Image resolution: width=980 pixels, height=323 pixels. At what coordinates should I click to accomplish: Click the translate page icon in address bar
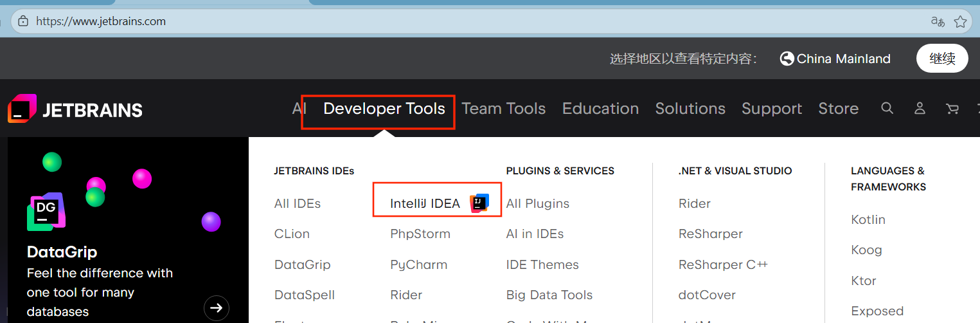tap(938, 21)
